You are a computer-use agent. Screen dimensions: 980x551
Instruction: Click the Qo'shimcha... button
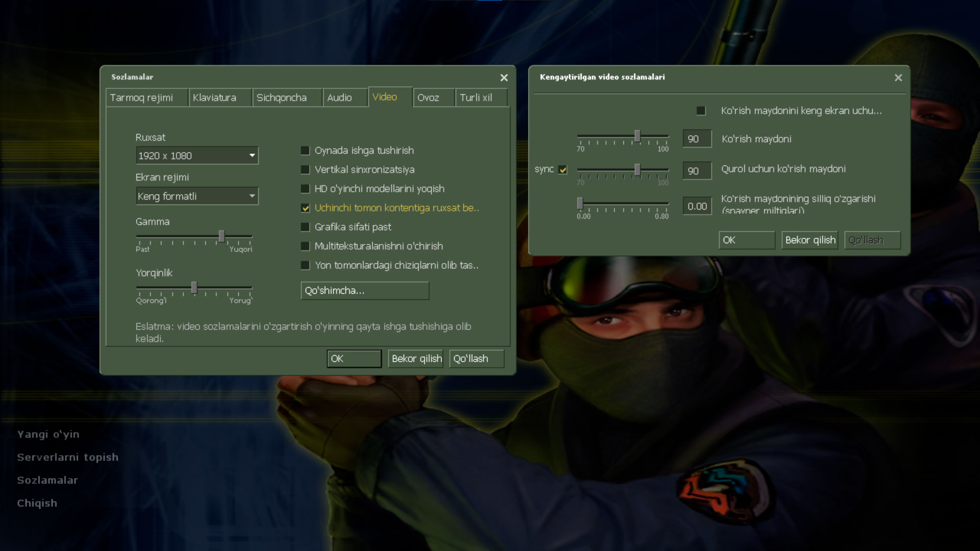365,291
